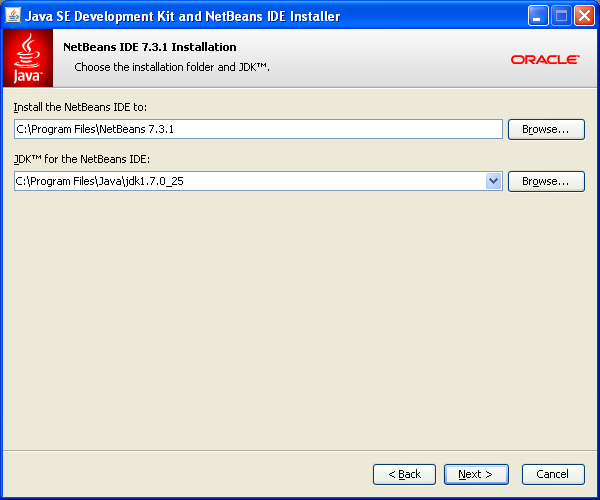Click the 'NetBeans IDE 7.3.1 Installation' heading
Image resolution: width=600 pixels, height=500 pixels.
coord(150,47)
